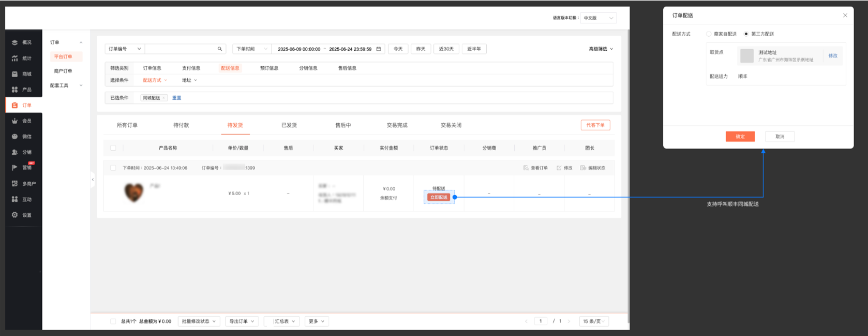Click the 立即配送 button
This screenshot has width=868, height=336.
click(439, 197)
